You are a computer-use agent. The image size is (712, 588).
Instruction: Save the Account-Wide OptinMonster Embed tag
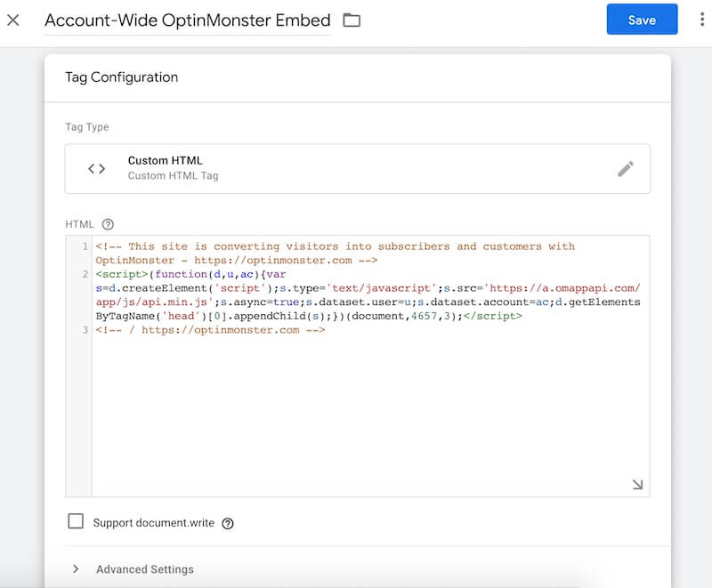coord(642,19)
